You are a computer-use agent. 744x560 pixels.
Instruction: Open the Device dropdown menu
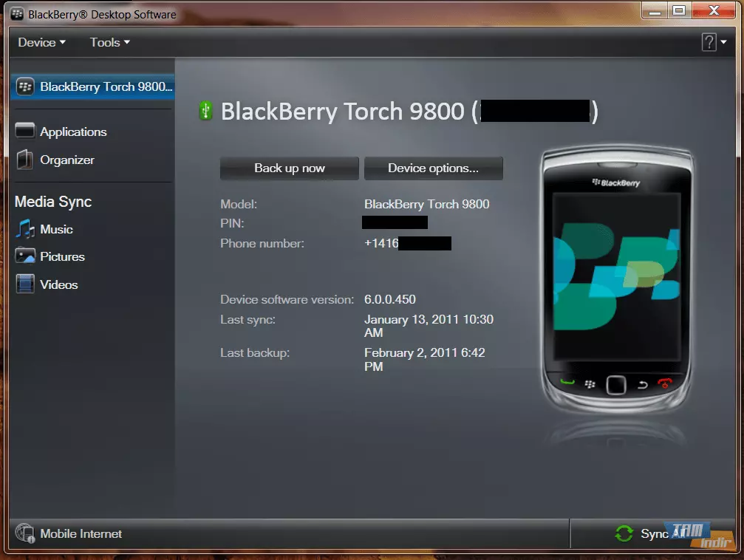[42, 42]
